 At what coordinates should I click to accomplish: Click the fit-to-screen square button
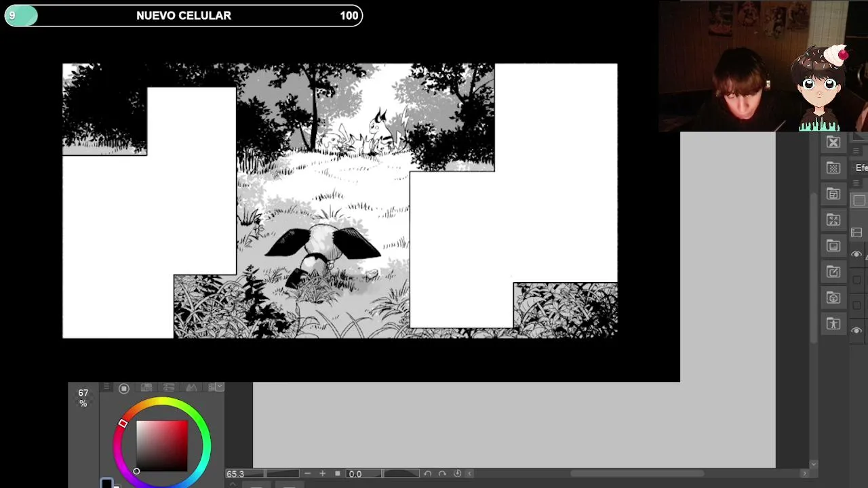[x=338, y=474]
